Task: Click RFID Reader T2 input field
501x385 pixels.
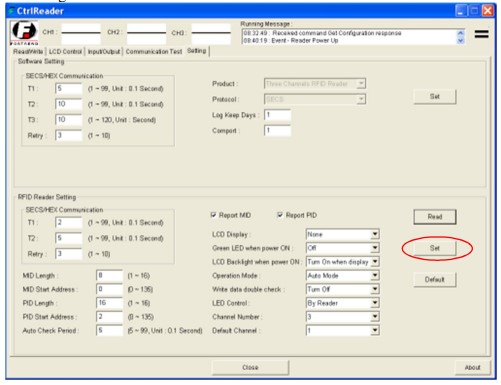Action: click(x=69, y=238)
